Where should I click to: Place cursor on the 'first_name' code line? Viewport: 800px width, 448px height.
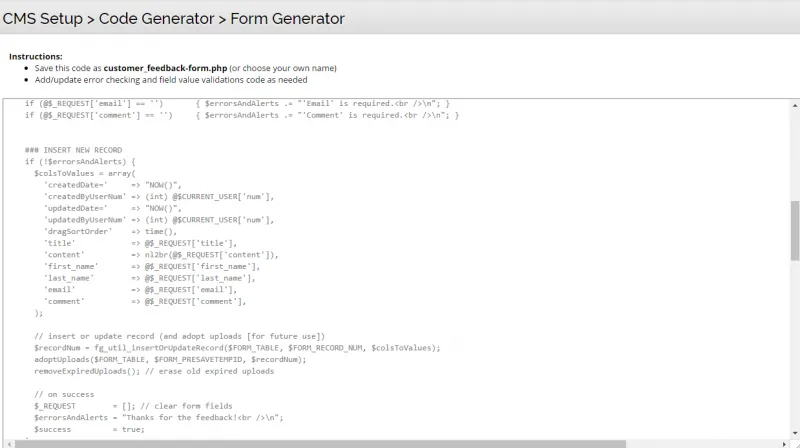click(x=150, y=266)
